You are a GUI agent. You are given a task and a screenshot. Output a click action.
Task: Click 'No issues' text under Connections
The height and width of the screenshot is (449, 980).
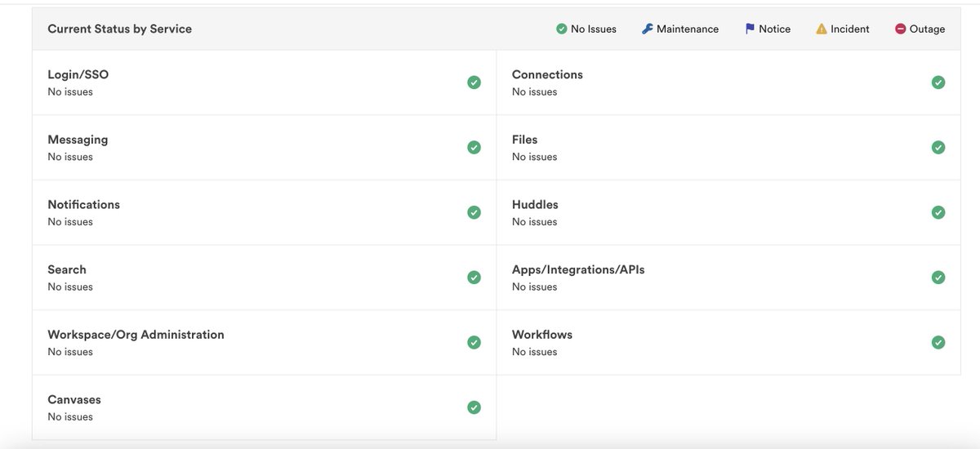(x=535, y=92)
